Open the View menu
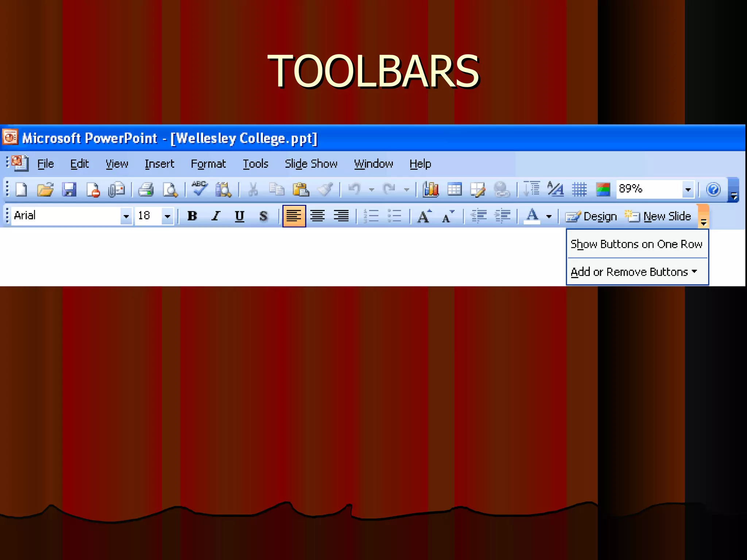The image size is (747, 560). [117, 164]
